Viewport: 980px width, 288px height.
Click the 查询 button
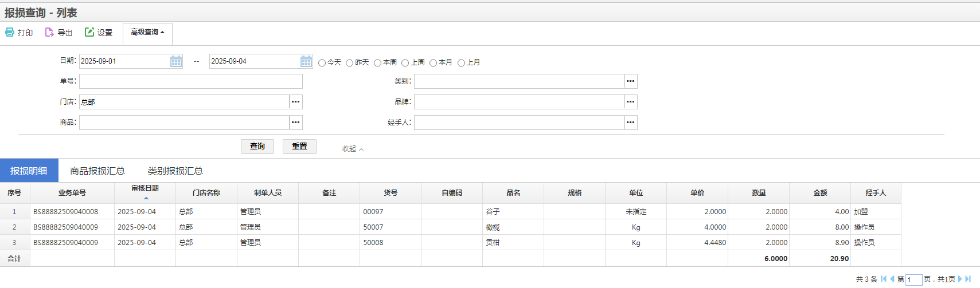tap(257, 147)
